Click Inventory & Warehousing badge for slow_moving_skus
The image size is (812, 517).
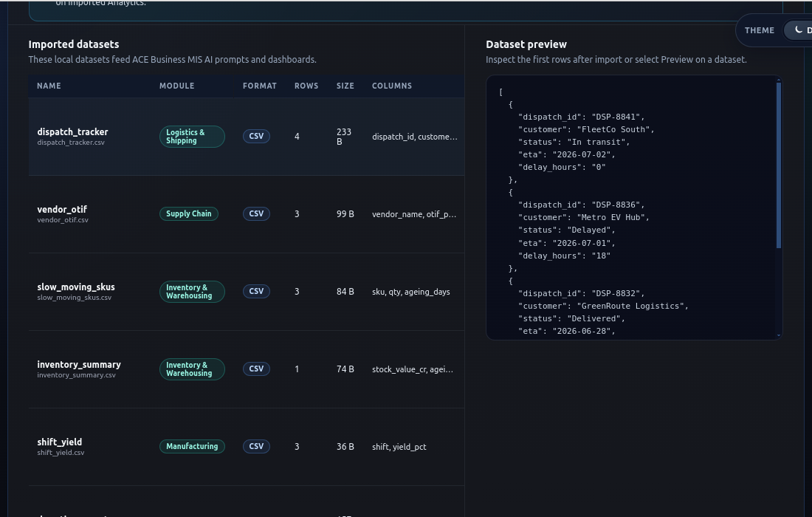192,292
